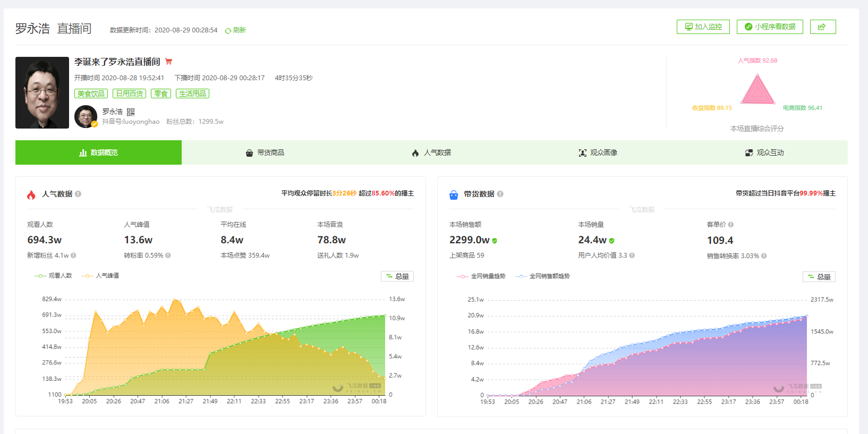Click the 送礼人数 1.9w text
This screenshot has height=434, width=868.
338,256
